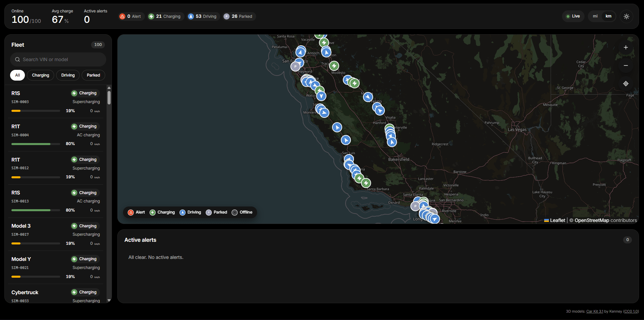Click the battery bar of SIM-0017
This screenshot has width=644, height=320.
36,243
